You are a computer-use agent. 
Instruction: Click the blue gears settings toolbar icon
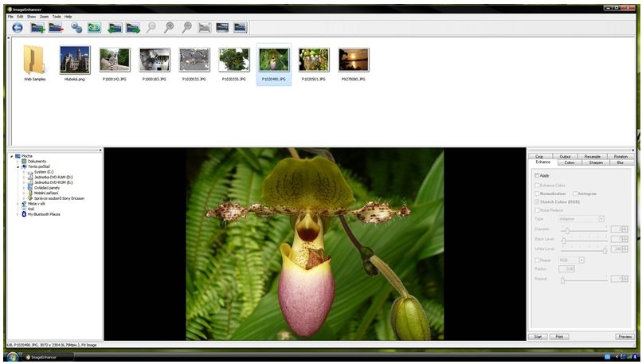(76, 28)
